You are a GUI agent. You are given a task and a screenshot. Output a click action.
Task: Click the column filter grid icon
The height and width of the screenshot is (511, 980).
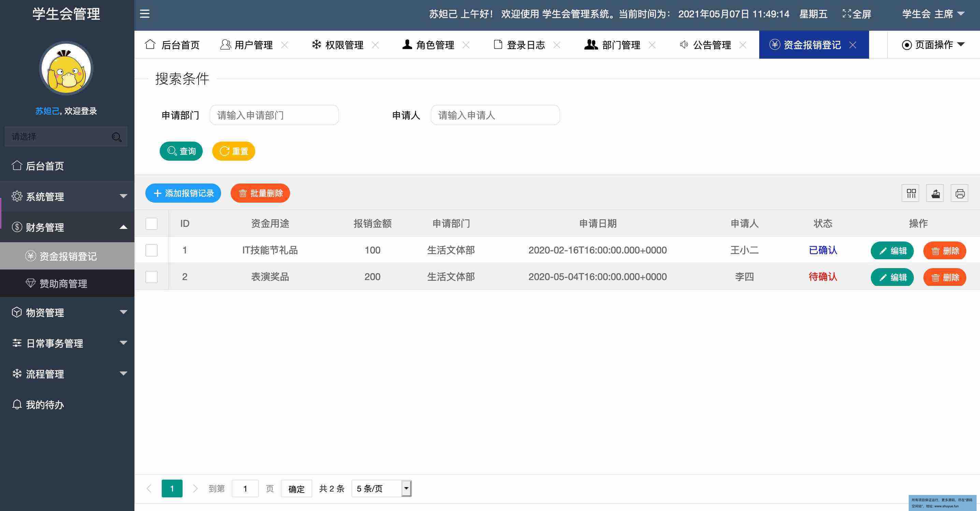(x=911, y=193)
